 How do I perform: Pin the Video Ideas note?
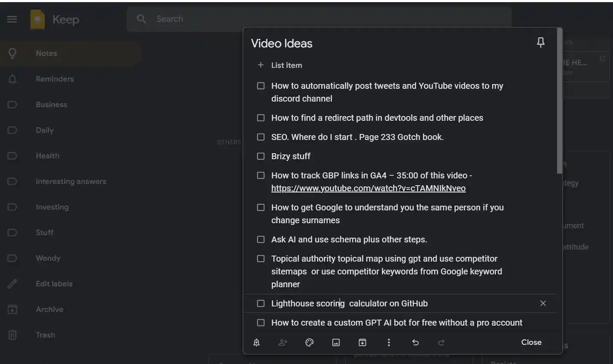pos(541,42)
